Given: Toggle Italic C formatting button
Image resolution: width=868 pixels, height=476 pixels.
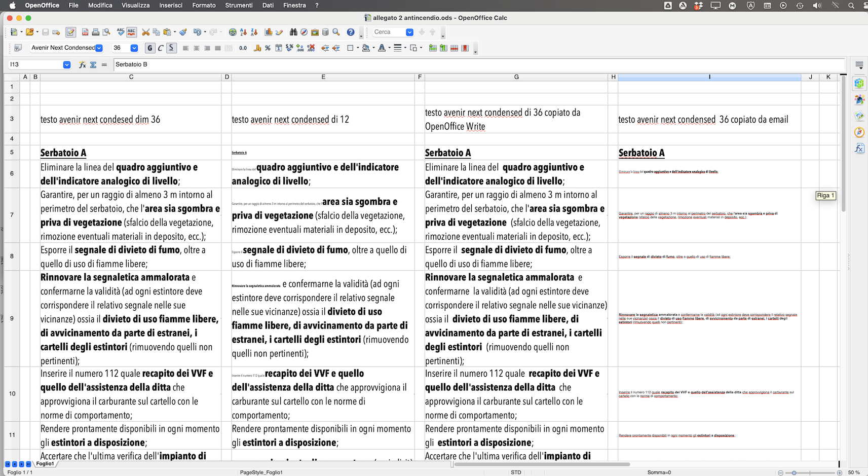Looking at the screenshot, I should (160, 48).
